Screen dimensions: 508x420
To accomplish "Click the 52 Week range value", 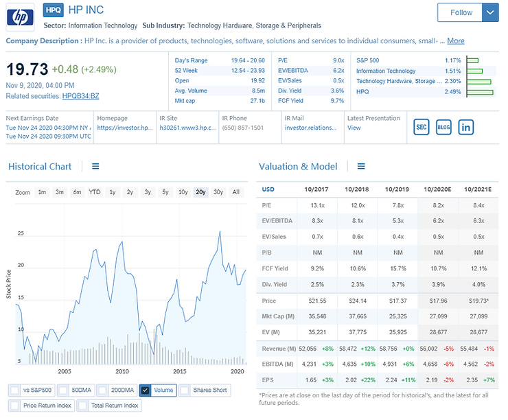I will point(248,70).
